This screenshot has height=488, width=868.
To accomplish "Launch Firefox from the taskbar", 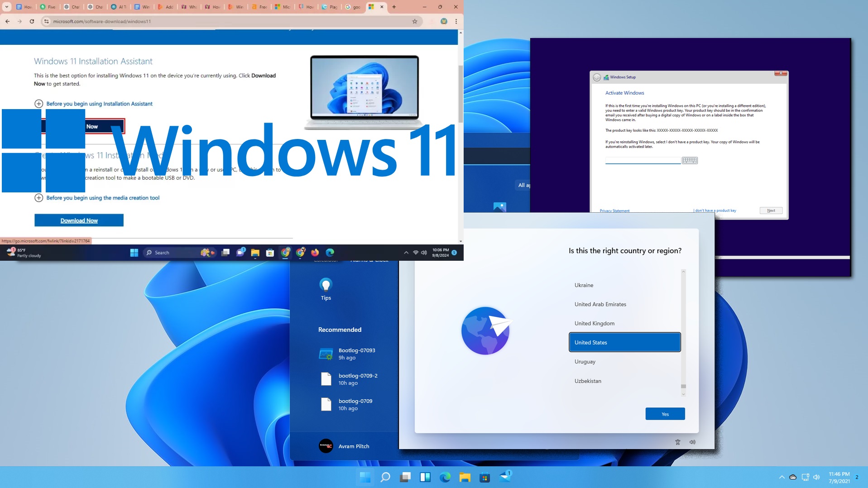I will click(316, 253).
